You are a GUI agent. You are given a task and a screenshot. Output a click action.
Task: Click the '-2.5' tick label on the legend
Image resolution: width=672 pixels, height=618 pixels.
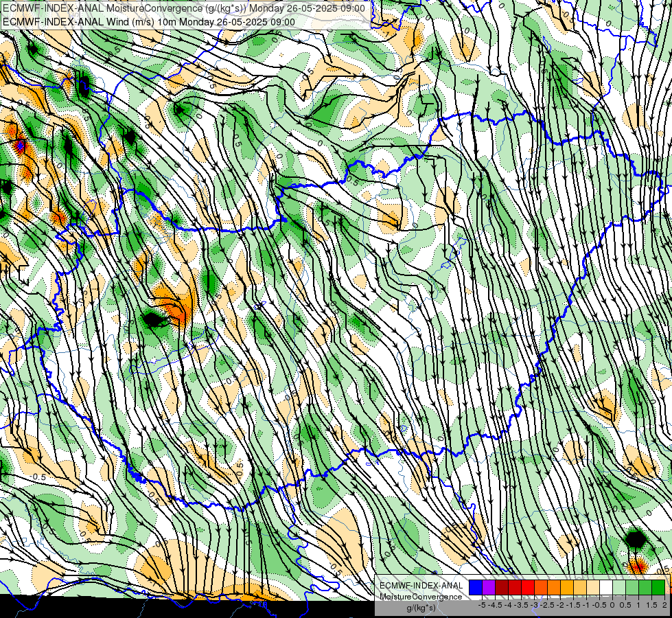[x=547, y=605]
